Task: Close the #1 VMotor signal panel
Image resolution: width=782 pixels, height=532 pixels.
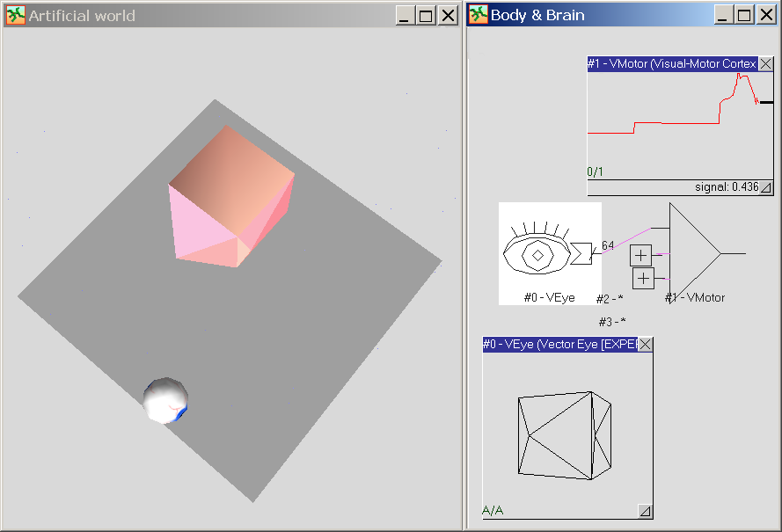Action: coord(765,64)
